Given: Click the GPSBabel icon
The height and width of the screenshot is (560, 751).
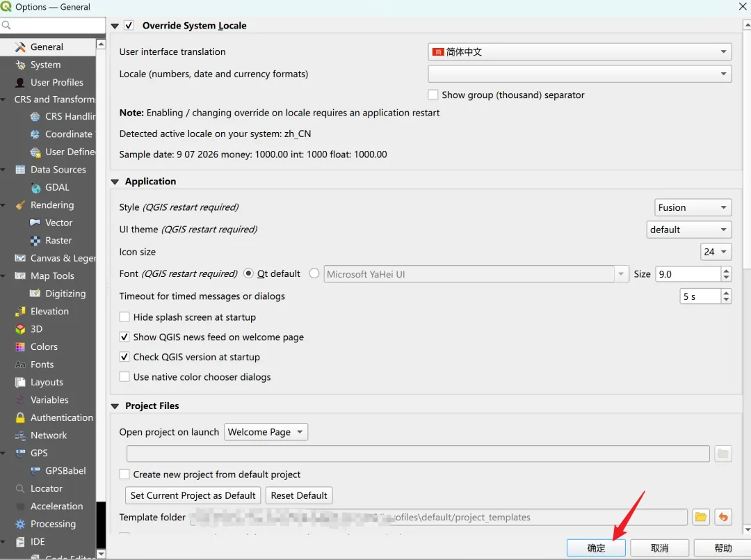Looking at the screenshot, I should click(35, 471).
